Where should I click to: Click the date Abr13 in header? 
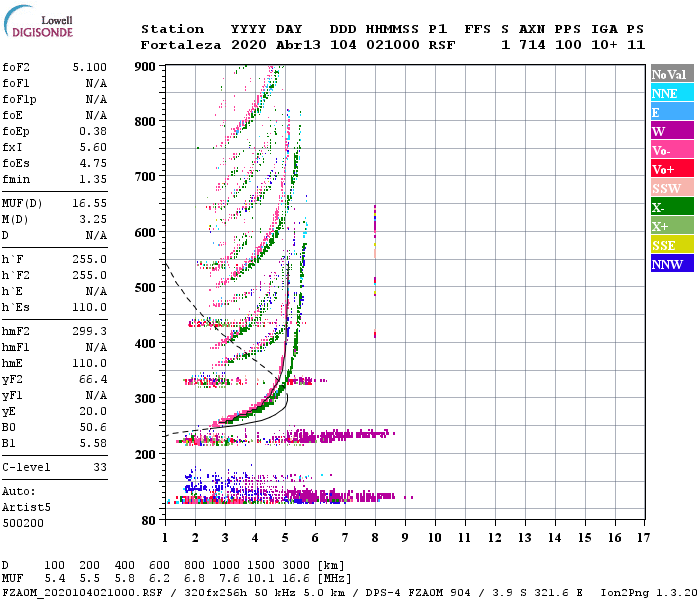[298, 45]
